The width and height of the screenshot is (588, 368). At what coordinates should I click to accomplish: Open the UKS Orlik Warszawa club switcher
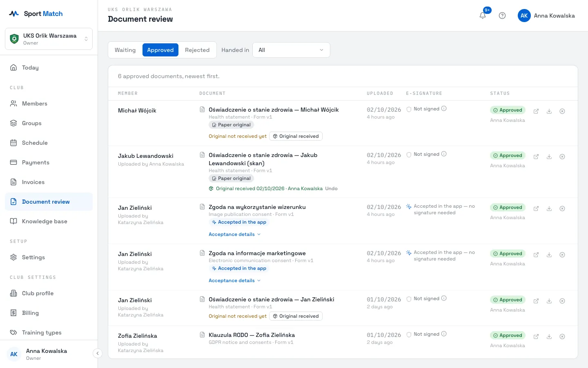(49, 39)
